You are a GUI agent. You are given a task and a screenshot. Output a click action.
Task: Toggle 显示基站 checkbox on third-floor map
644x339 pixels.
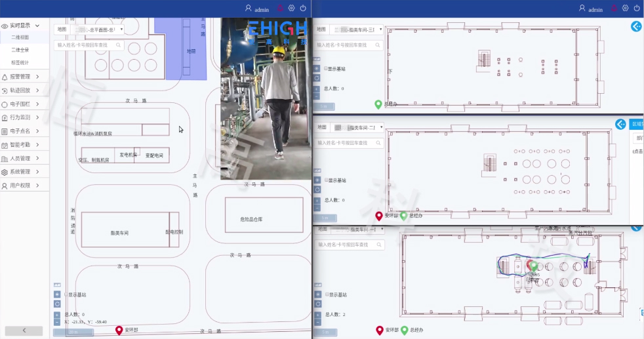326,69
